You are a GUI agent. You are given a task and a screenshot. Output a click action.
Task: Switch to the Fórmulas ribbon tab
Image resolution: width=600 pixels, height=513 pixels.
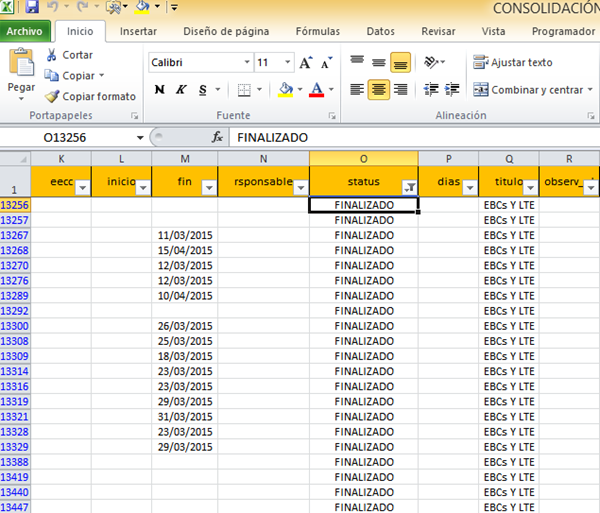318,31
